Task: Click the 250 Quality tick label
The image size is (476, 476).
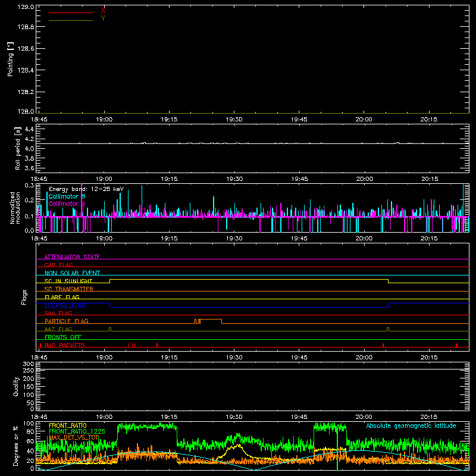Action: 29,370
